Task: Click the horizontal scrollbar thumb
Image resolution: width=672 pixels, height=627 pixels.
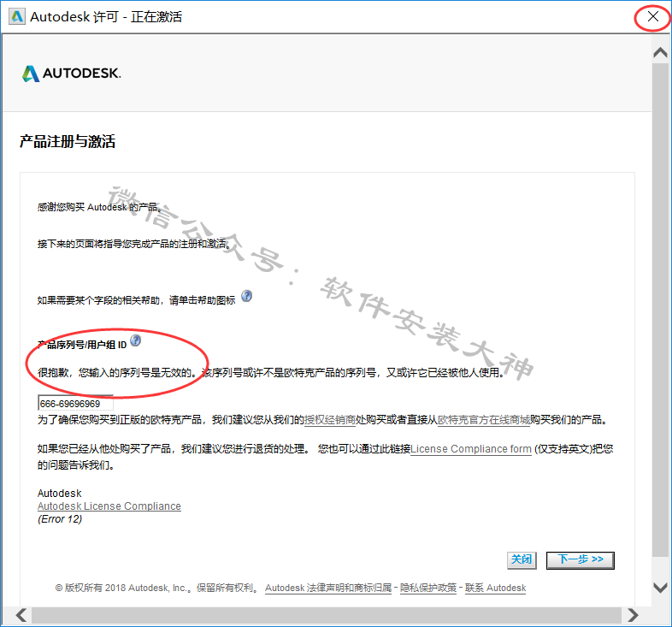Action: (x=326, y=615)
